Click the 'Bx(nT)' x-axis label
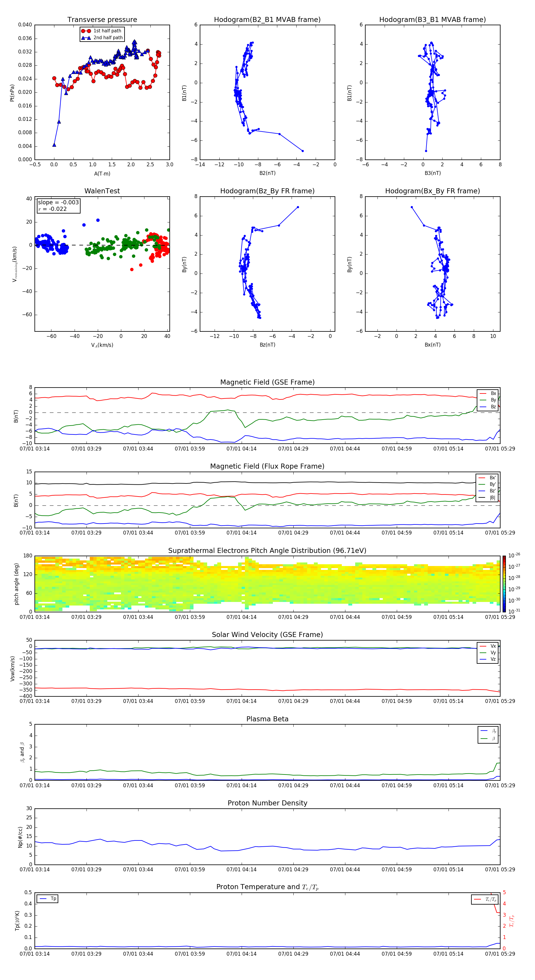This screenshot has height=980, width=535. click(x=432, y=345)
